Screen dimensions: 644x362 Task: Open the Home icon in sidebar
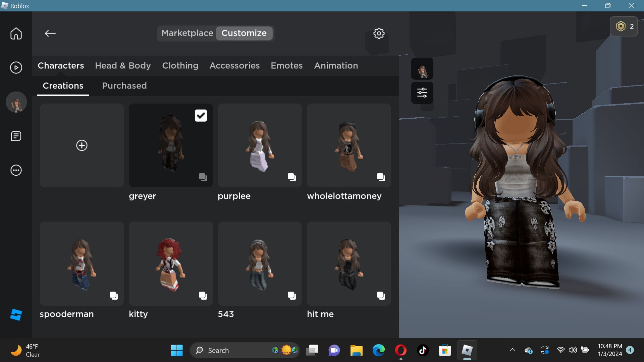coord(16,34)
